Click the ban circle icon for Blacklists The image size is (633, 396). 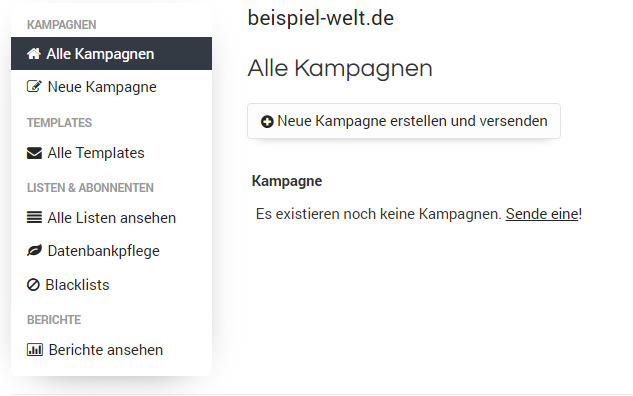pyautogui.click(x=33, y=285)
